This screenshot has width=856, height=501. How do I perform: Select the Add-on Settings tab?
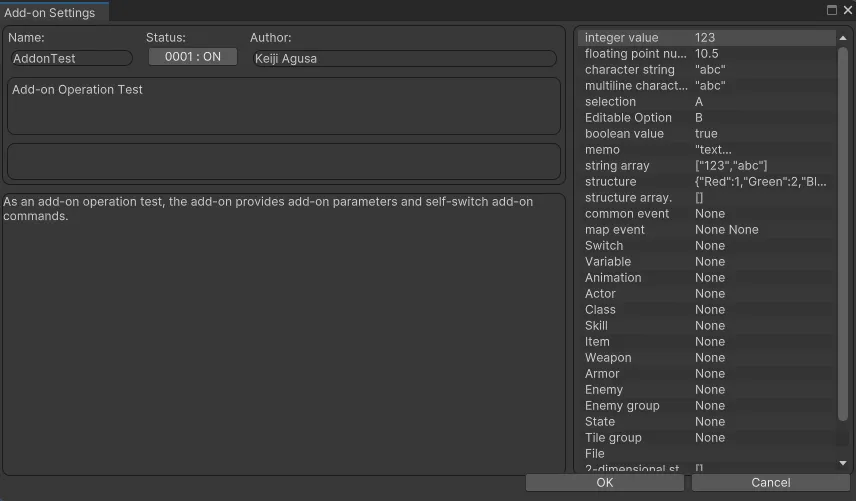[x=51, y=13]
